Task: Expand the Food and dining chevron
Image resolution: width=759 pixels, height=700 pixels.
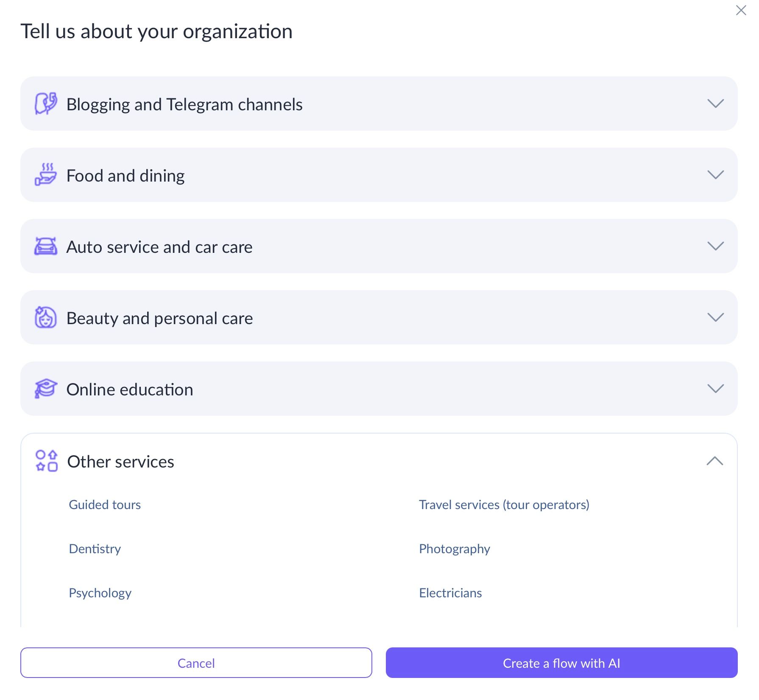Action: click(x=715, y=175)
